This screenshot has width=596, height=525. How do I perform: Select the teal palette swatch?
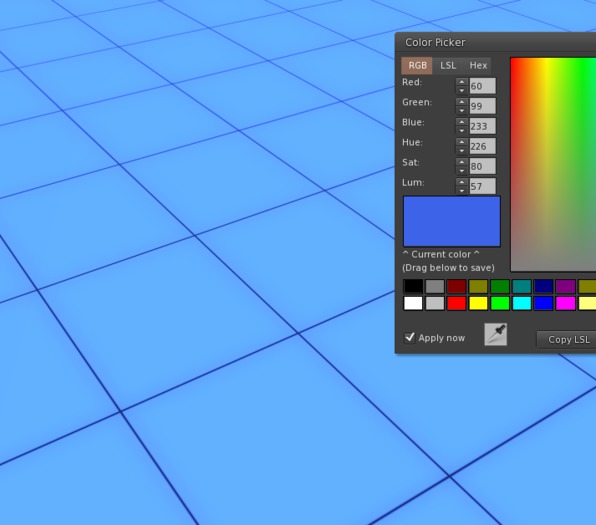522,286
